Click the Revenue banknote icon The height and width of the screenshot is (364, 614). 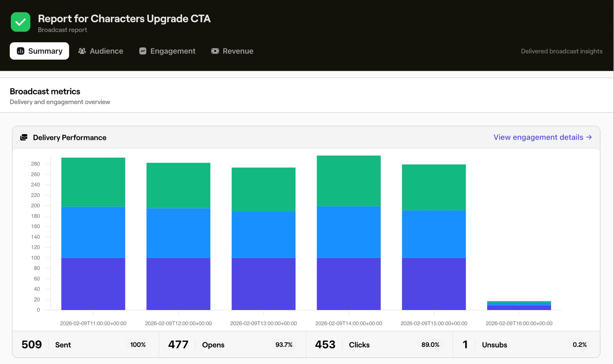(x=215, y=51)
